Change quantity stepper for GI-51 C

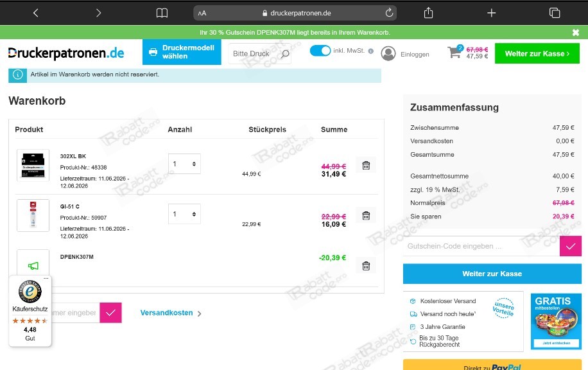click(x=184, y=214)
